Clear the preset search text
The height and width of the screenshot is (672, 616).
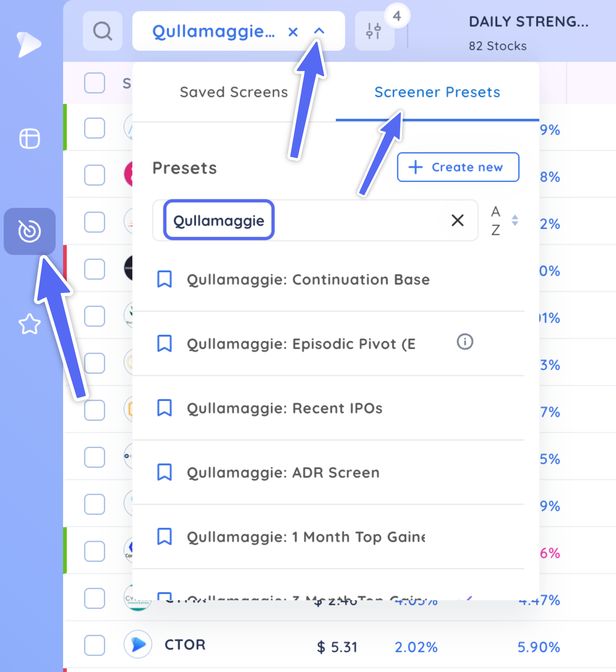458,220
